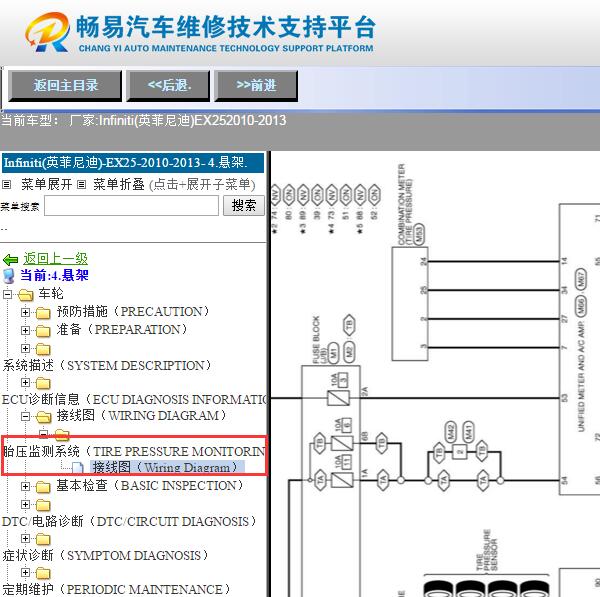
Task: Open the 接线图 (Wiring Diagram) document item
Action: pos(167,467)
